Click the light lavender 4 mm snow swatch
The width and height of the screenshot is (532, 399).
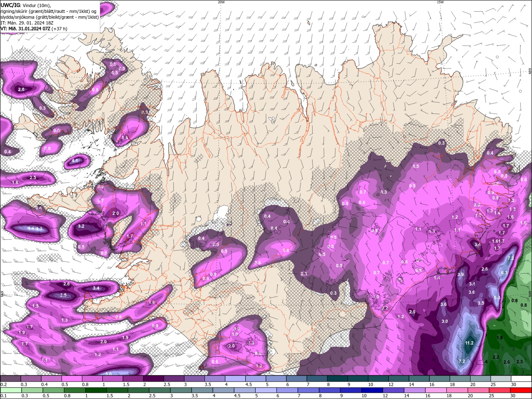click(x=235, y=379)
